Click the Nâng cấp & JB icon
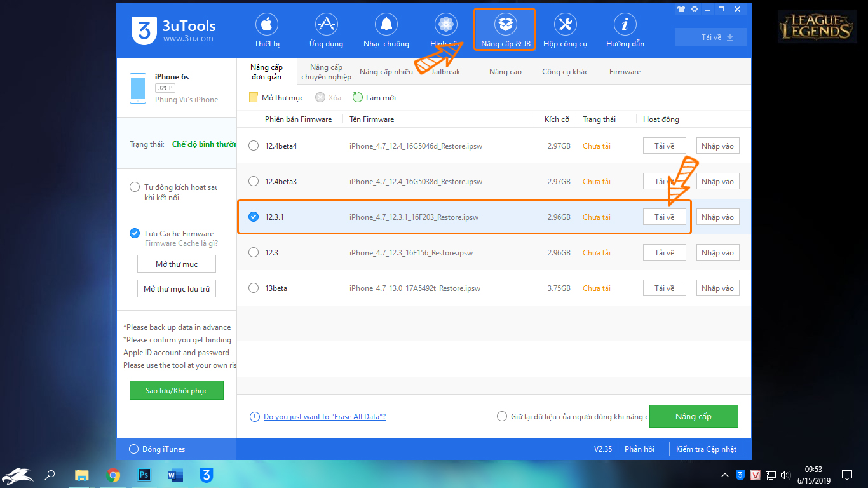 point(506,25)
